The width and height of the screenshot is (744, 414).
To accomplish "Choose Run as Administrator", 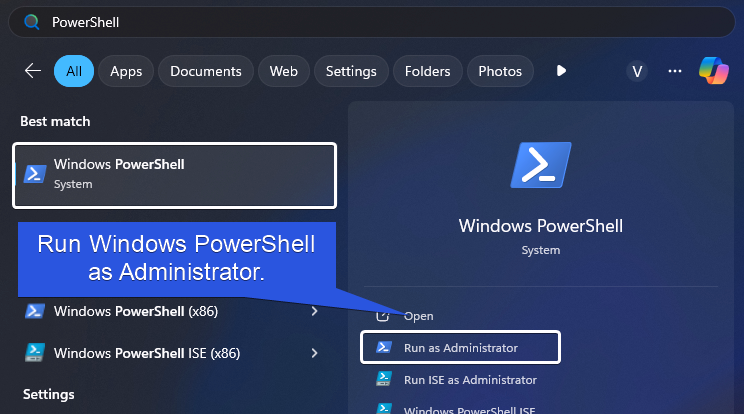I will tap(460, 348).
